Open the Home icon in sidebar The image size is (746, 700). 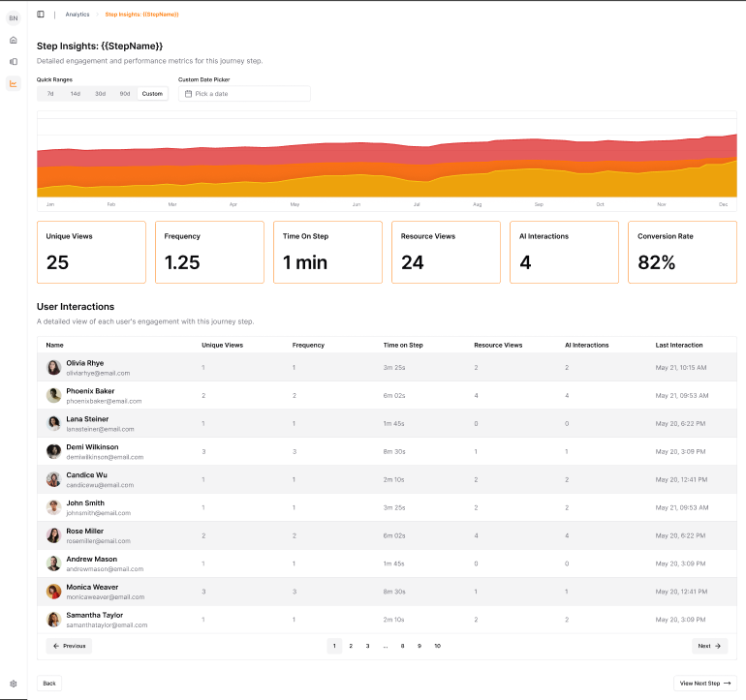coord(14,40)
